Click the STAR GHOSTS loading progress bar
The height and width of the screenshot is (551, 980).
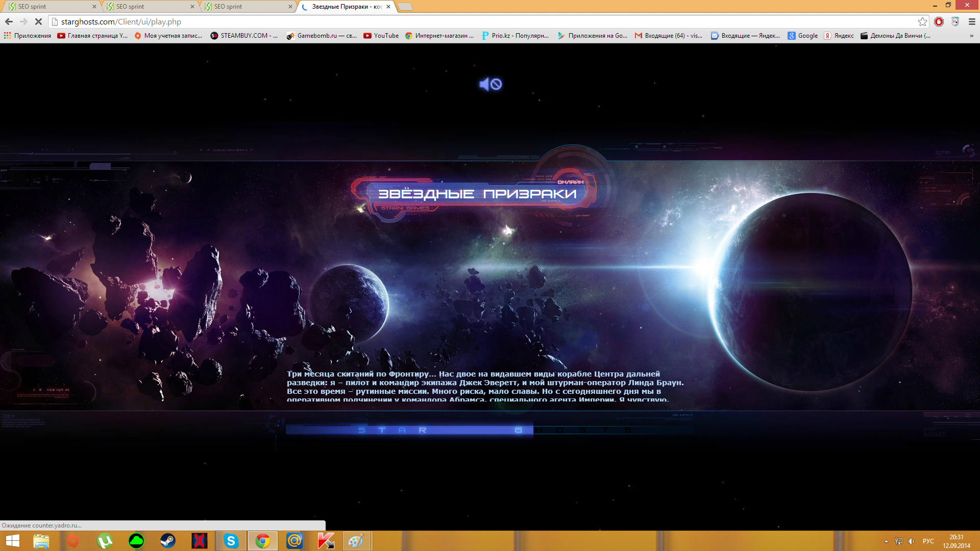489,430
